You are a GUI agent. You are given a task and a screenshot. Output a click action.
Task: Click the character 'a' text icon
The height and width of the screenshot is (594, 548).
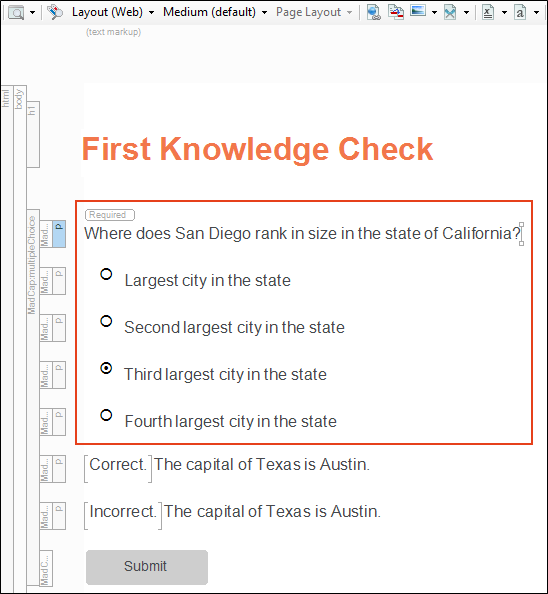coord(520,12)
